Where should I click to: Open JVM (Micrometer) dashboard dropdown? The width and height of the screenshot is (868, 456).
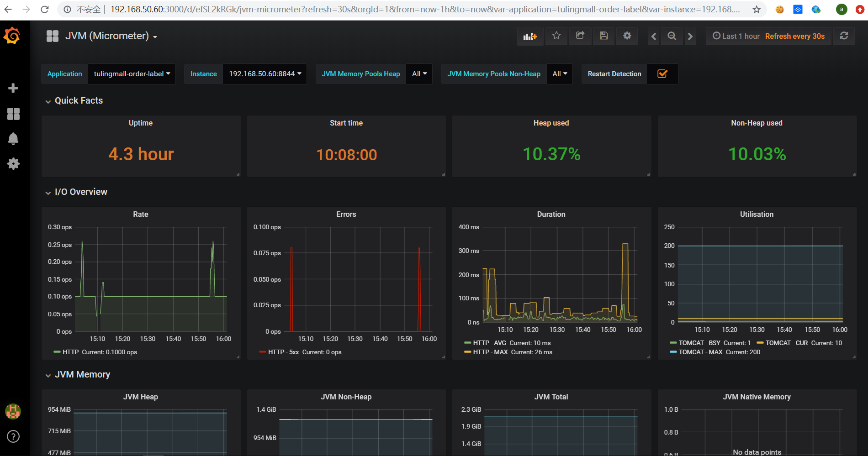point(111,36)
